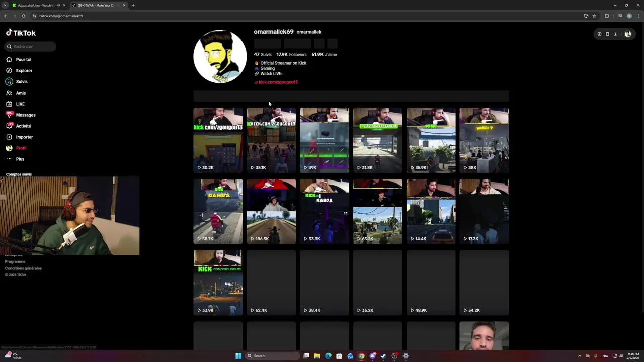The height and width of the screenshot is (362, 644).
Task: Focus the Rechercher search field
Action: pyautogui.click(x=31, y=46)
